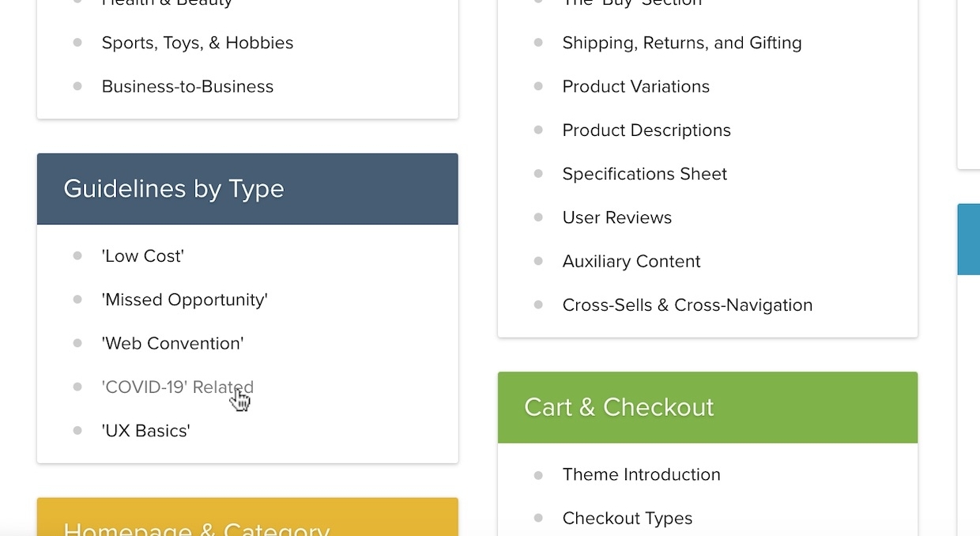Open the Business-to-Business link
This screenshot has height=536, width=980.
tap(187, 87)
